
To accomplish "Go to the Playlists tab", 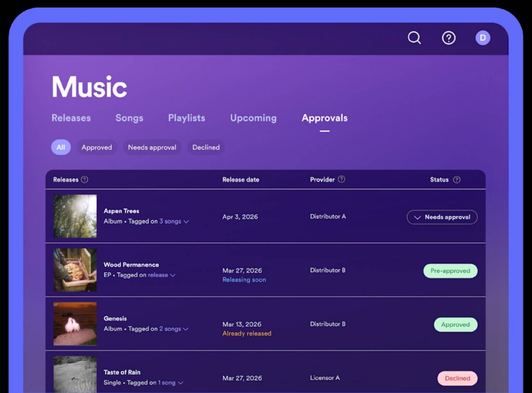I will point(187,118).
